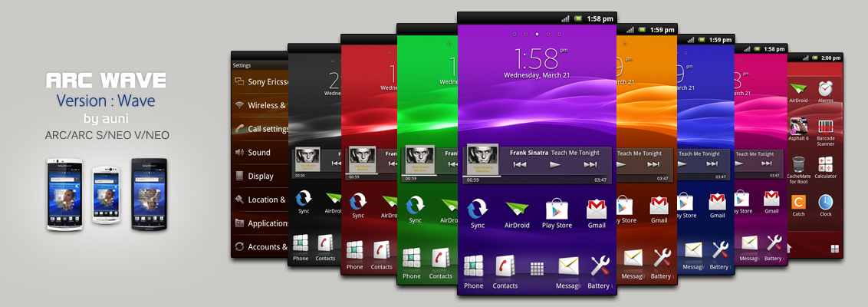The height and width of the screenshot is (307, 868).
Task: Launch AirDroid on the purple home screen
Action: click(517, 213)
